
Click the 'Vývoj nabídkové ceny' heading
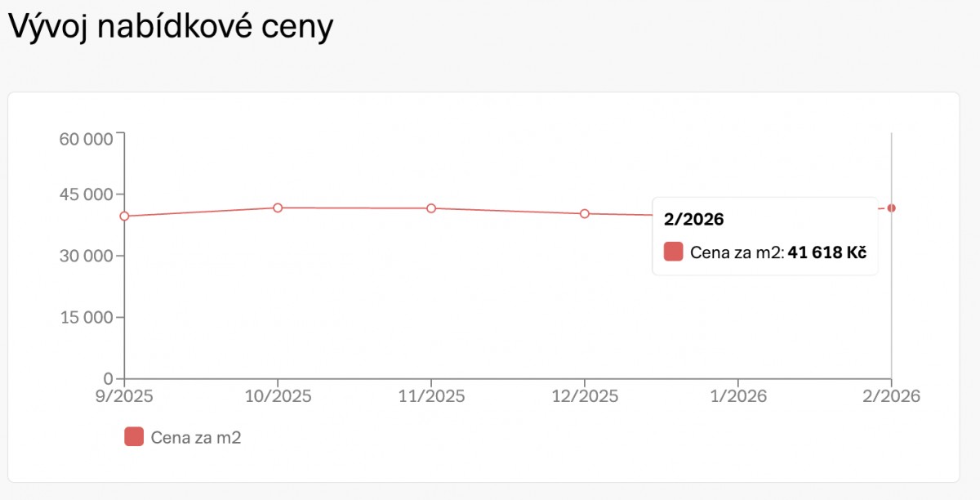171,27
